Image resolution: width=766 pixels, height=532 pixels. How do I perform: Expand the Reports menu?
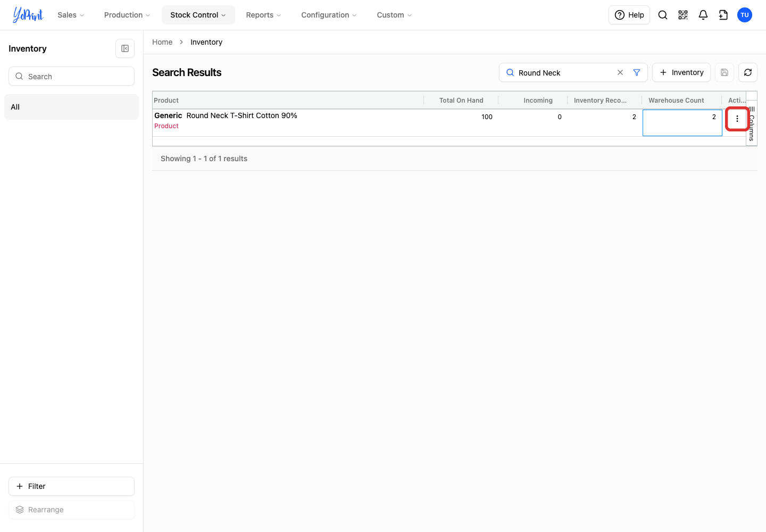tap(263, 15)
